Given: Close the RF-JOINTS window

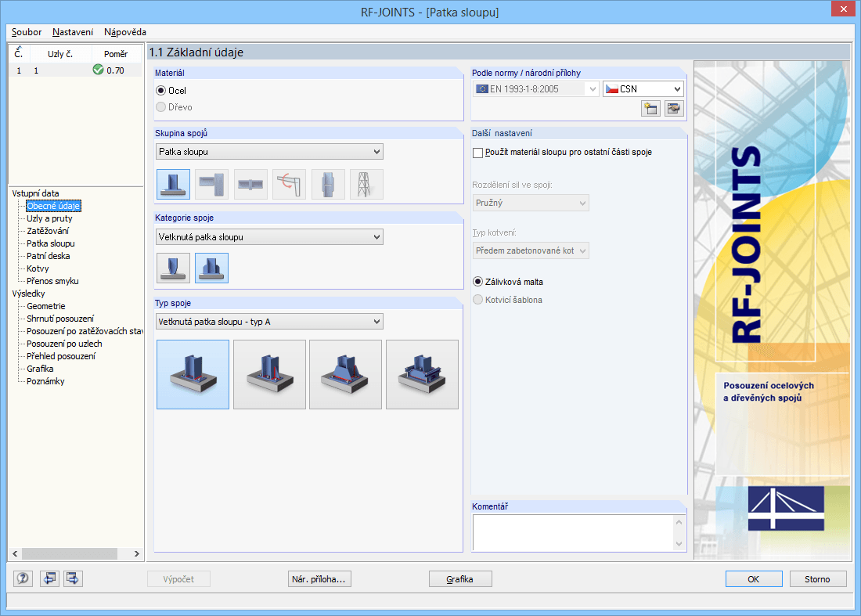Looking at the screenshot, I should [844, 9].
